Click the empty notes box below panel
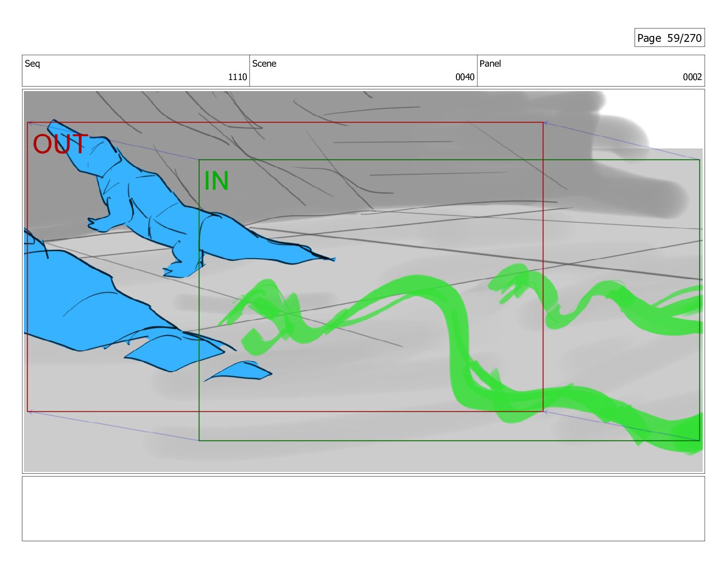 pos(363,509)
